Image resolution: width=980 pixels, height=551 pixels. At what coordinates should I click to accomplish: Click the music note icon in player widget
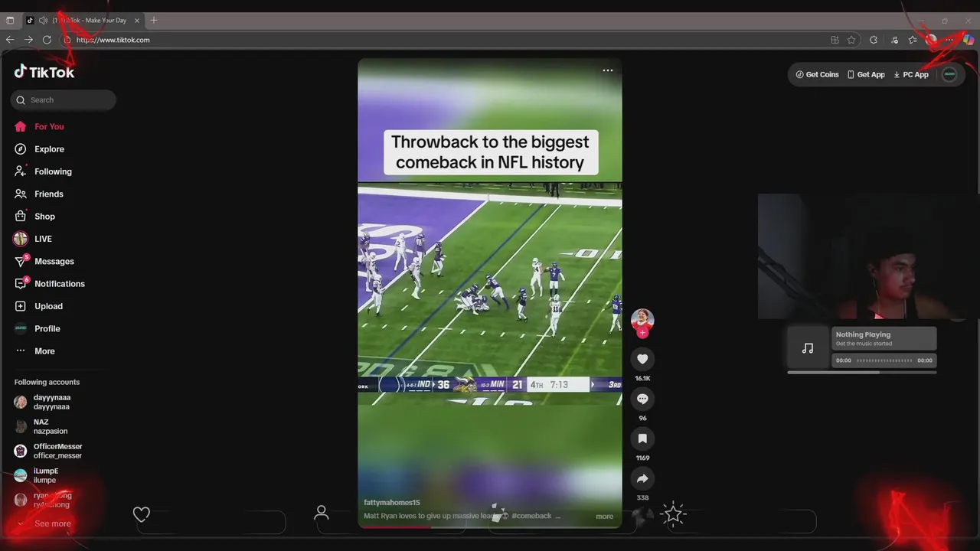(x=808, y=348)
